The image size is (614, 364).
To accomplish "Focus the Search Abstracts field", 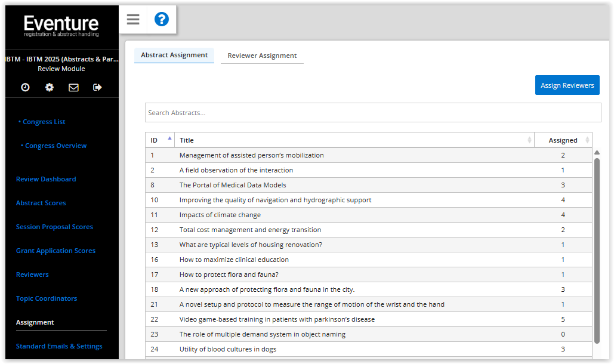I will click(373, 113).
